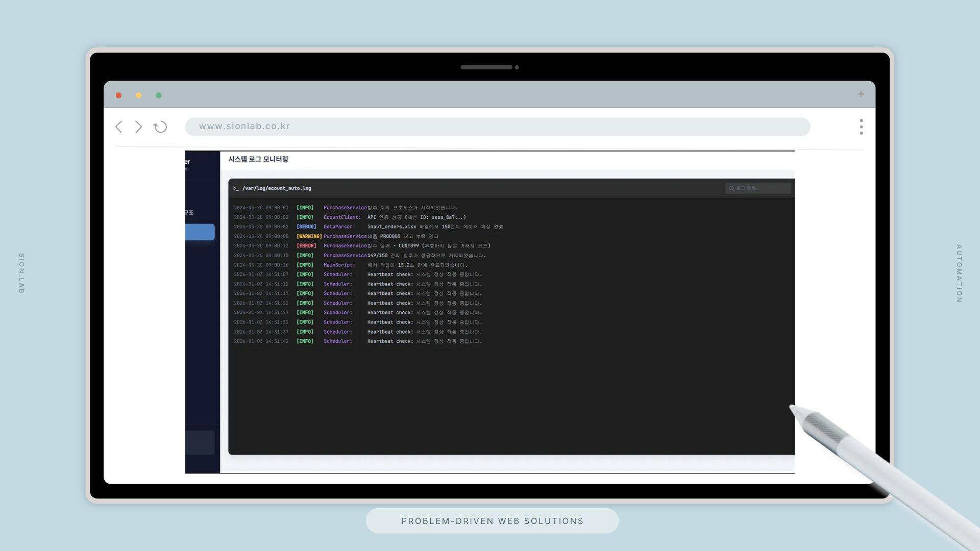Reload the page with refresh icon

(x=160, y=127)
